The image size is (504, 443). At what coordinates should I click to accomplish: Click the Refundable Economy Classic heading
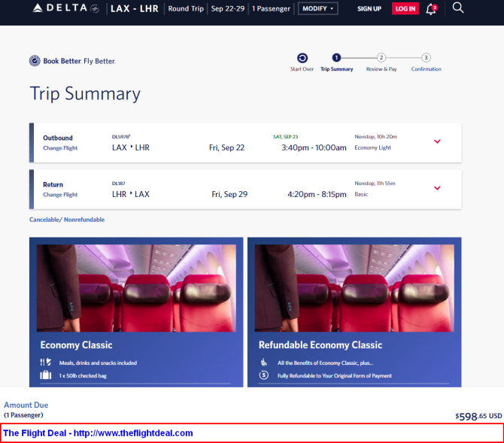320,345
